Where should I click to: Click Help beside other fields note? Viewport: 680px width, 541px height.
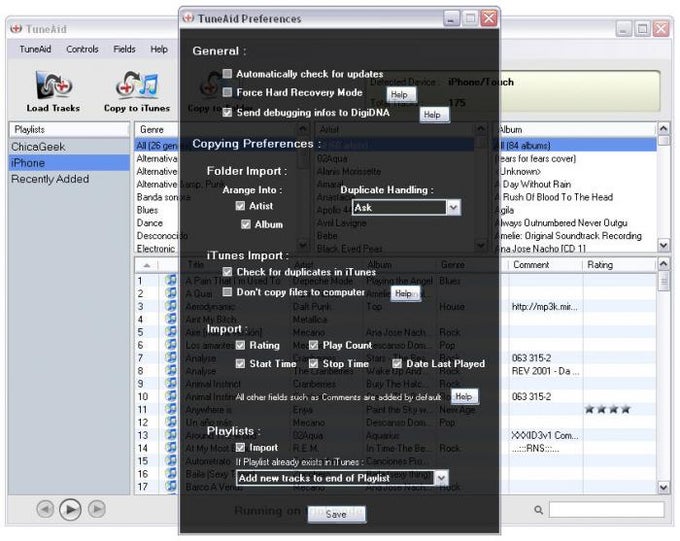(465, 397)
